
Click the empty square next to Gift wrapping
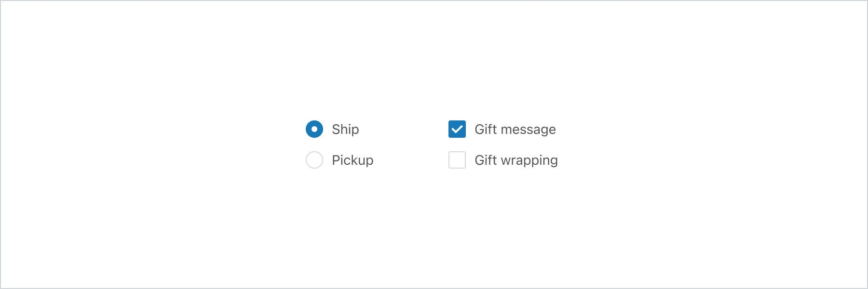pyautogui.click(x=457, y=160)
